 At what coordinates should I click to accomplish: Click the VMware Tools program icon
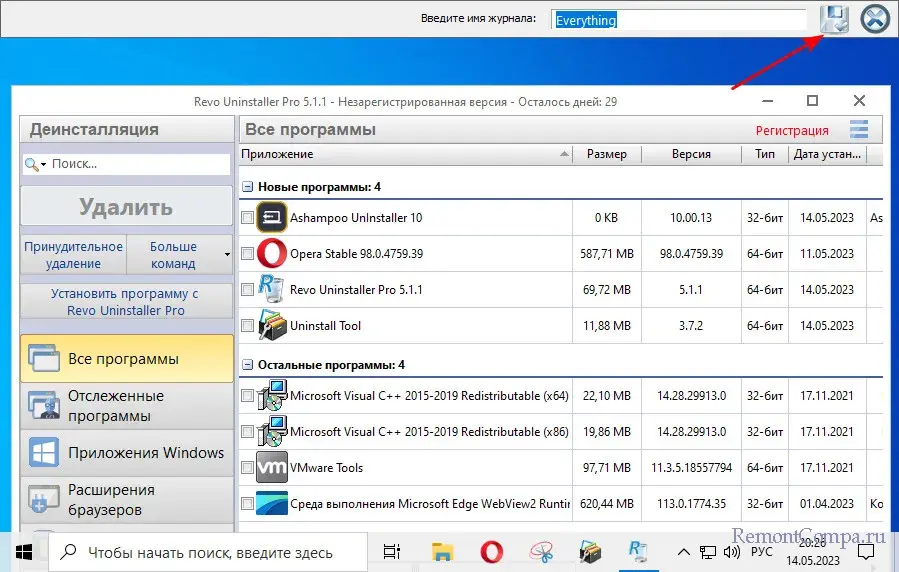272,468
